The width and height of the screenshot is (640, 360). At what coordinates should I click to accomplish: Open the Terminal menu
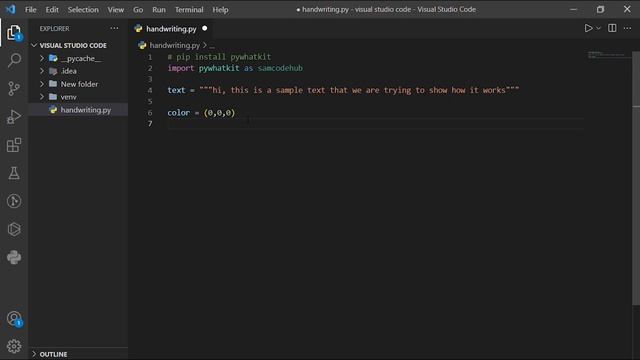(189, 9)
